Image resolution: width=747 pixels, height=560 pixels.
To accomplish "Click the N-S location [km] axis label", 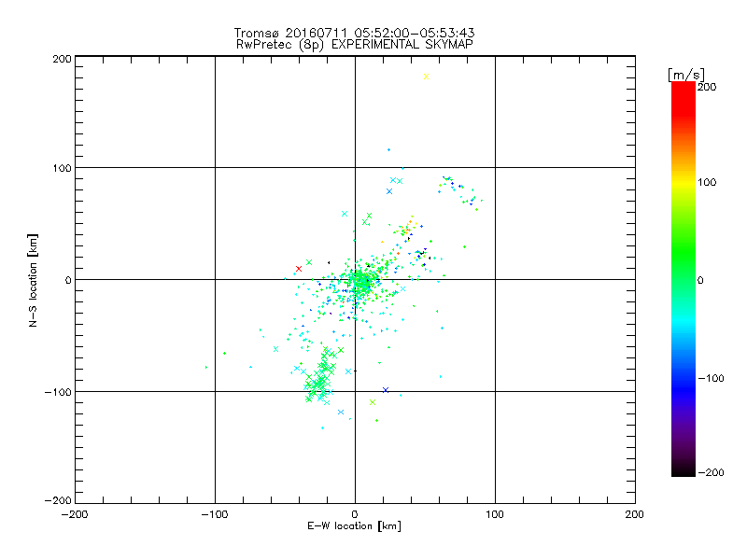I will [33, 280].
